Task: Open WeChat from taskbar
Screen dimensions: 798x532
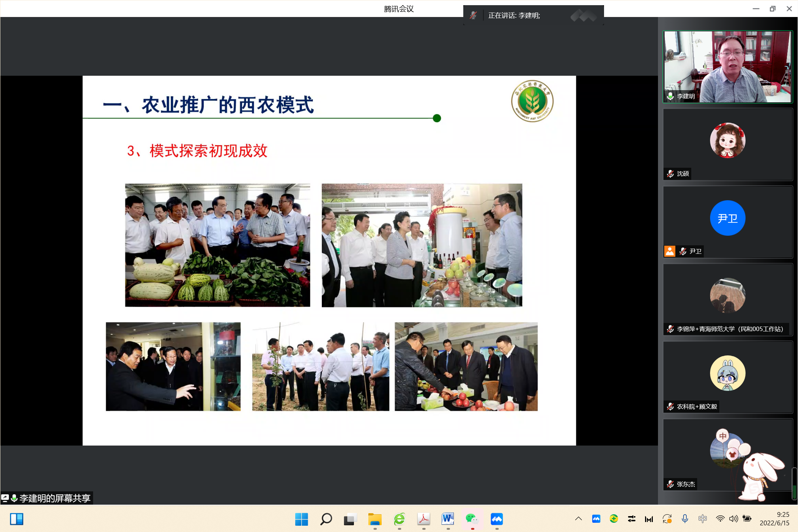Action: pos(472,519)
